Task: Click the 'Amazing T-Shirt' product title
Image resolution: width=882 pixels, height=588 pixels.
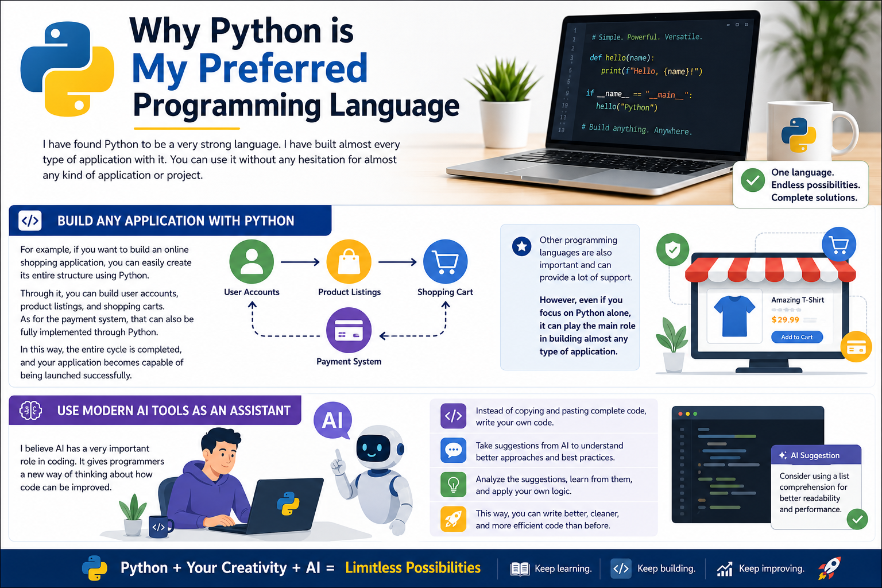Action: (798, 300)
